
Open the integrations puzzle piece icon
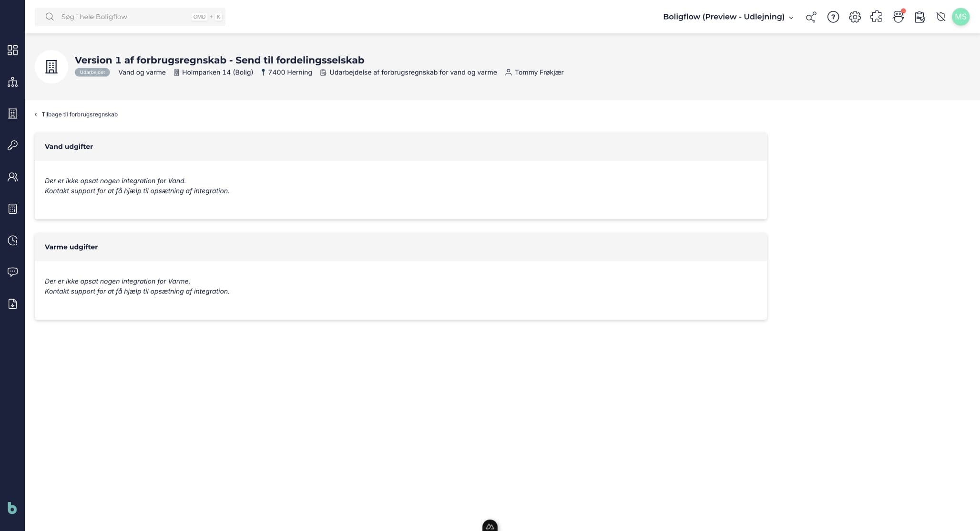click(x=876, y=17)
